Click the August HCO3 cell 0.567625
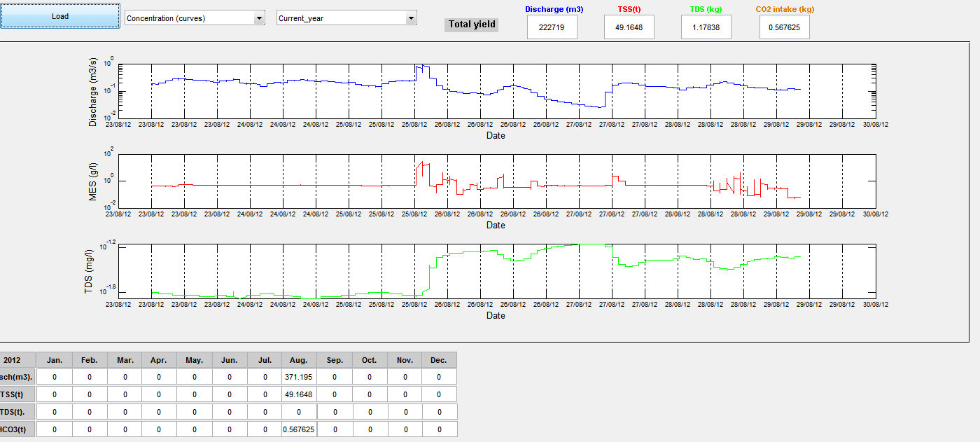Viewport: 980px width, 442px height. click(299, 429)
